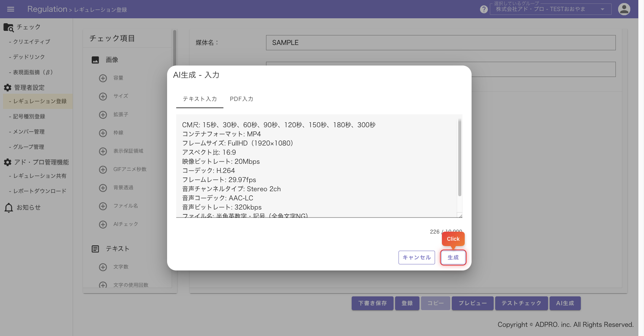Open レポートダウンロード in the sidebar

pyautogui.click(x=40, y=191)
